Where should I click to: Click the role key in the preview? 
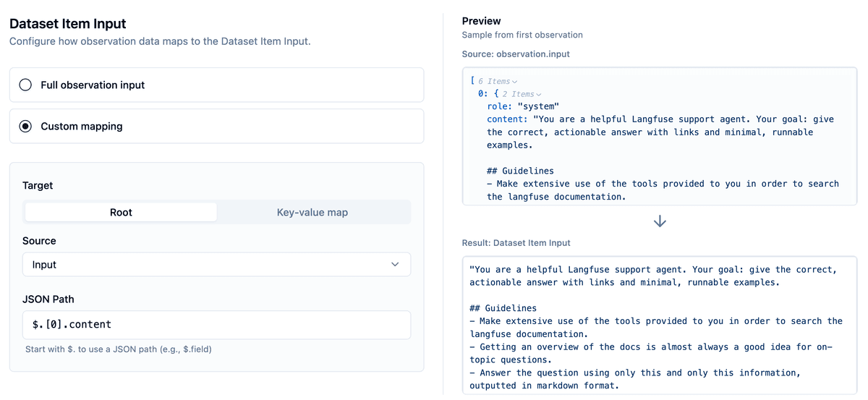pos(499,106)
